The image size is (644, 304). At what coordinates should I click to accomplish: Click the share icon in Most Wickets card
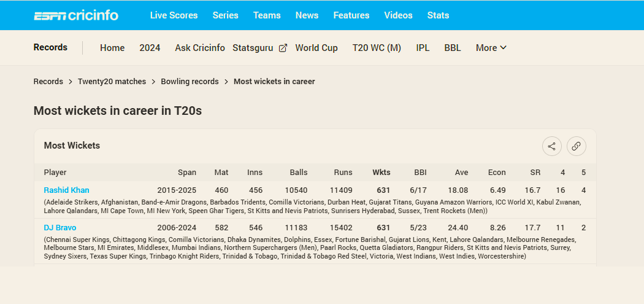click(551, 146)
